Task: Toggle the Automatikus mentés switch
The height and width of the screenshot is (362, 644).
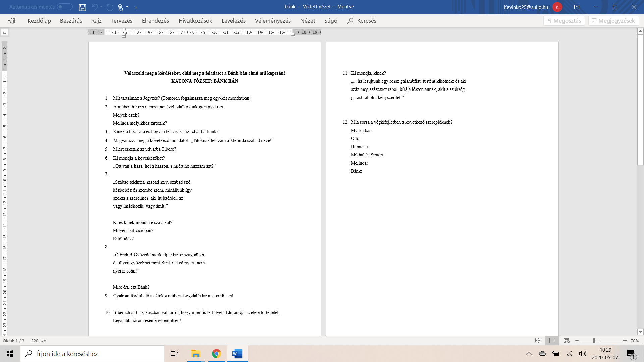Action: click(x=65, y=7)
